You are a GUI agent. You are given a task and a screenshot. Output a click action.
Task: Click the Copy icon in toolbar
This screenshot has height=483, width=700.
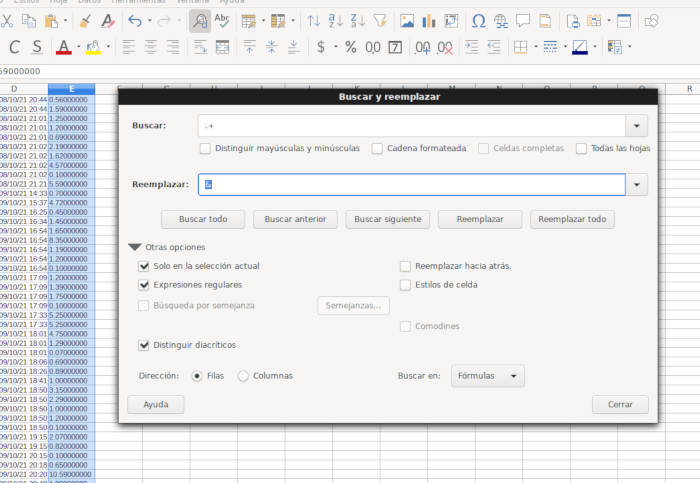point(29,21)
